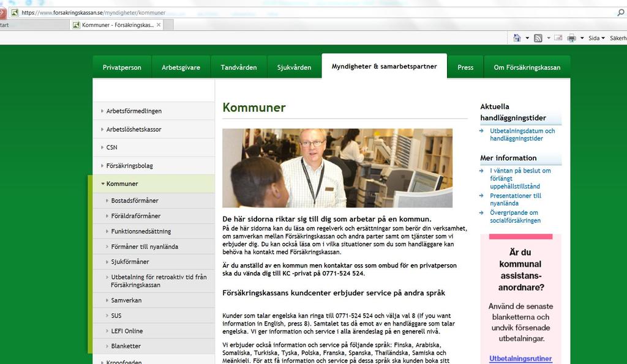Click the Home icon in browser toolbar
The image size is (627, 364).
[x=517, y=38]
